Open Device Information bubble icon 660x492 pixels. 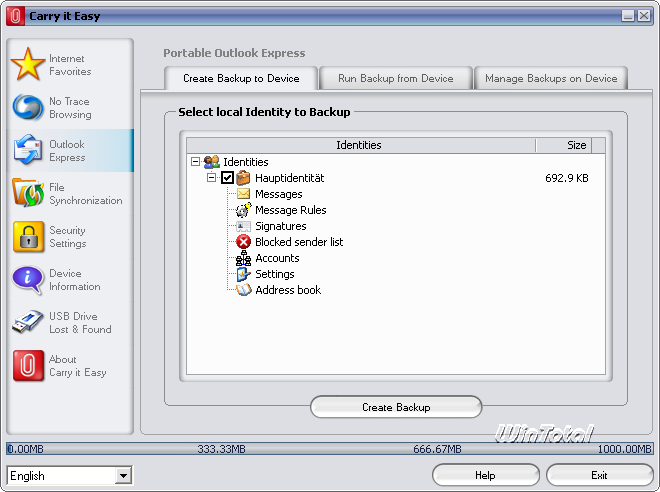coord(28,280)
